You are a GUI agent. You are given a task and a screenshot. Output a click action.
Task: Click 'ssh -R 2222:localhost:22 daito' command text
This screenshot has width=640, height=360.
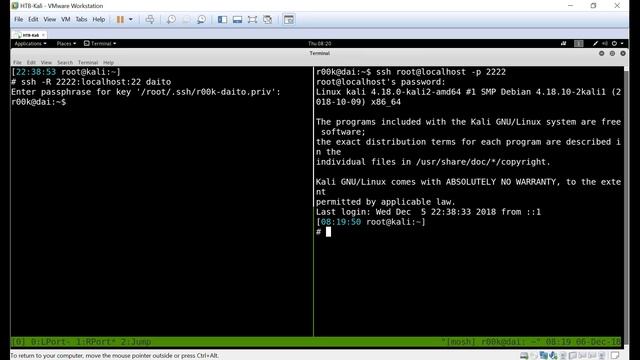[x=96, y=82]
